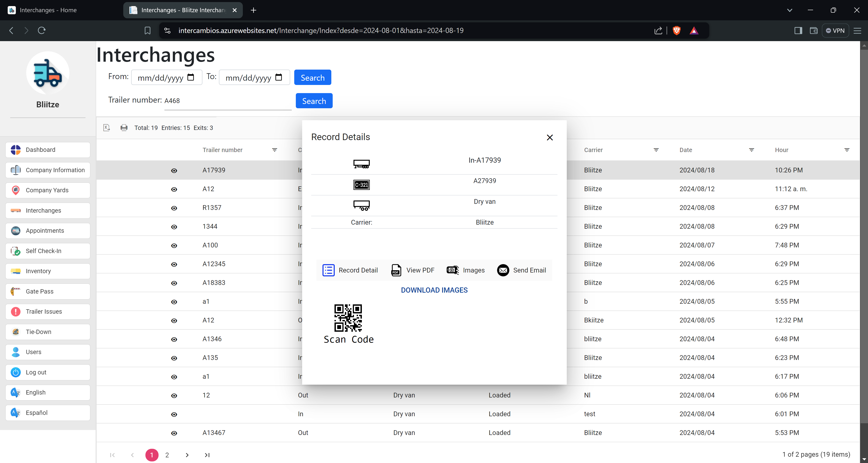Send Email from the Record Details dialog
Screen dimensions: 868x463
point(521,270)
